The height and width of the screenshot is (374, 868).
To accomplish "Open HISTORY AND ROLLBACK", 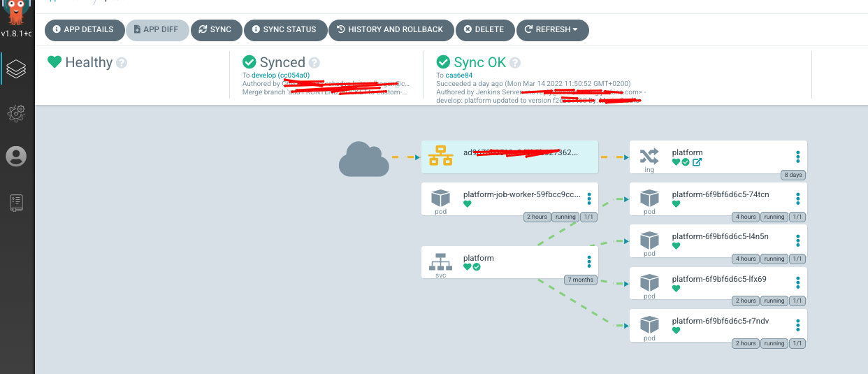I will 391,30.
